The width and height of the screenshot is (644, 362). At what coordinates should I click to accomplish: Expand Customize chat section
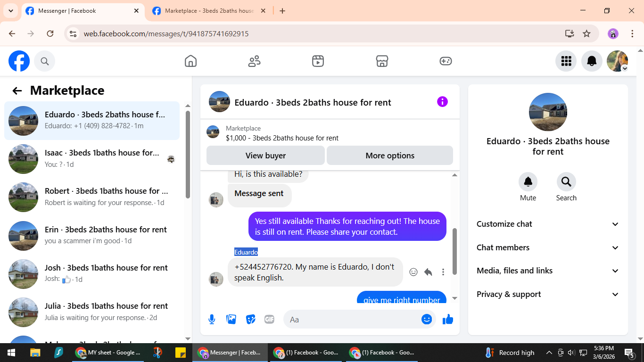coord(548,224)
